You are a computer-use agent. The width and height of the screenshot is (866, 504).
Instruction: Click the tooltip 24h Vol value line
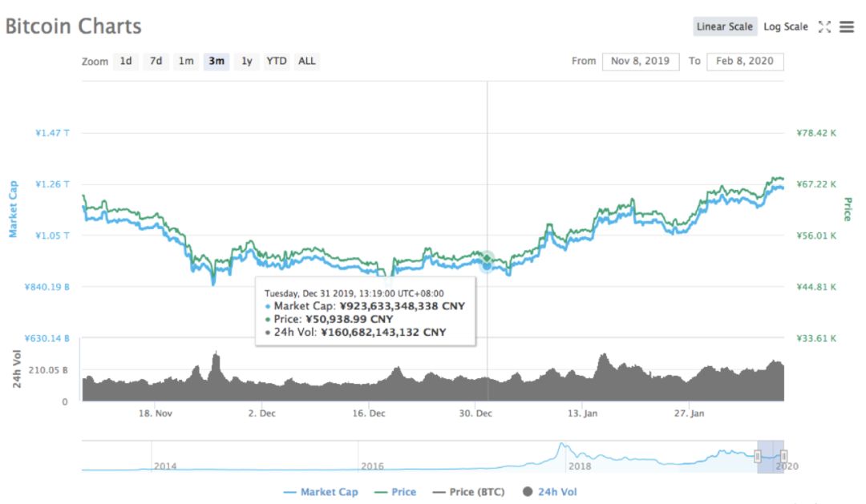[356, 333]
